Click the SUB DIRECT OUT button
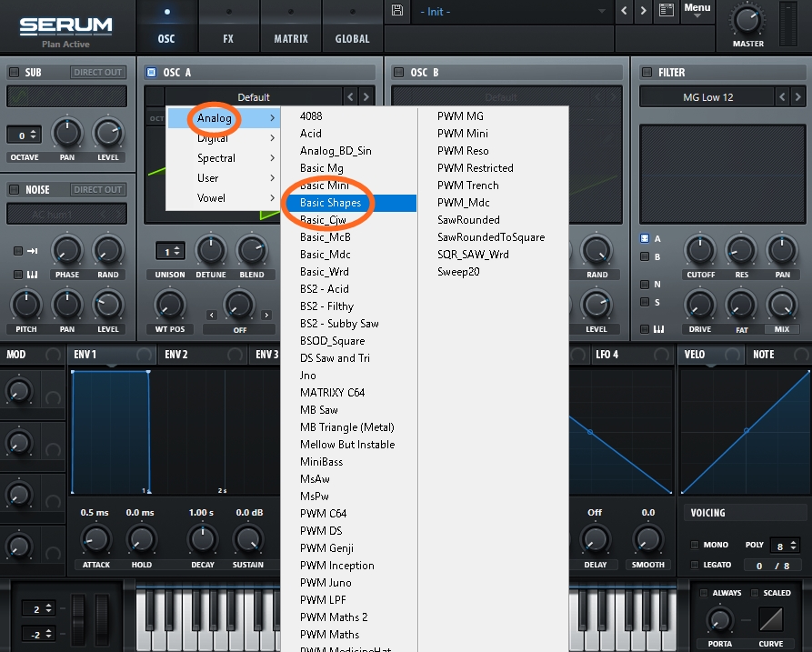812x652 pixels. [x=98, y=73]
